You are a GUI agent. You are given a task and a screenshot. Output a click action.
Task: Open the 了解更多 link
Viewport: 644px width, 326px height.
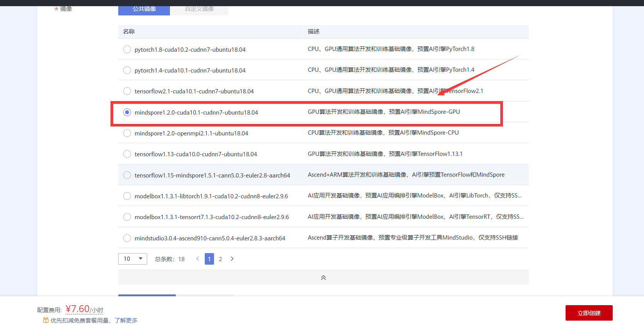(126, 320)
